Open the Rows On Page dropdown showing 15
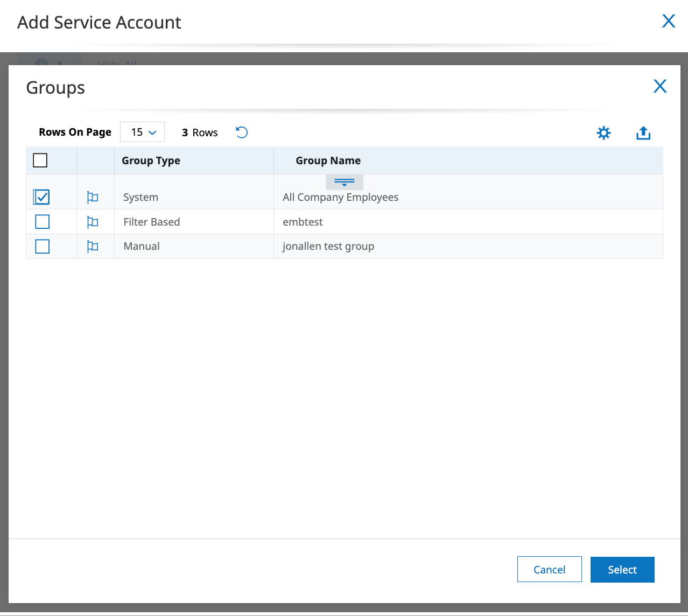This screenshot has height=616, width=688. click(x=142, y=132)
